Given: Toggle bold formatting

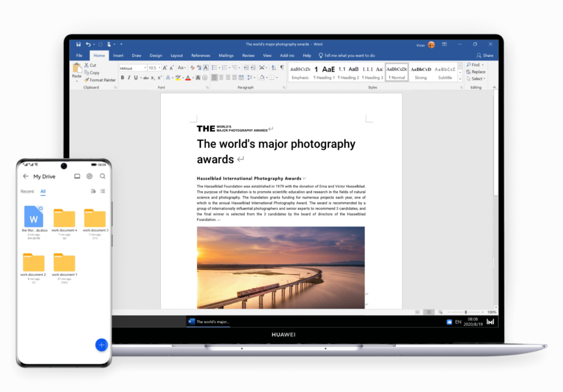Looking at the screenshot, I should click(x=123, y=78).
